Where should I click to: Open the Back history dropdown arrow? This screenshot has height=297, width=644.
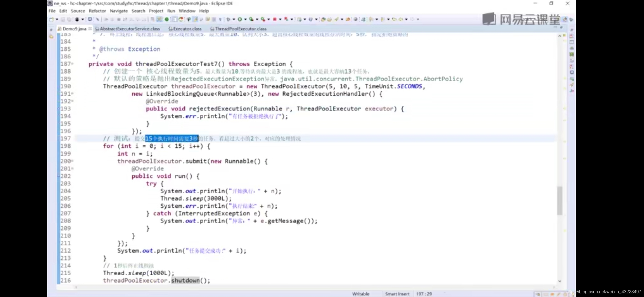click(x=406, y=19)
